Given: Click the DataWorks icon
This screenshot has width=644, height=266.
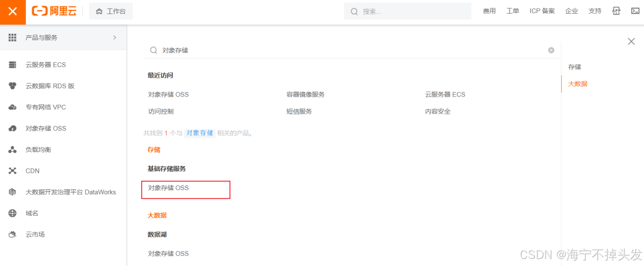Looking at the screenshot, I should click(x=13, y=192).
